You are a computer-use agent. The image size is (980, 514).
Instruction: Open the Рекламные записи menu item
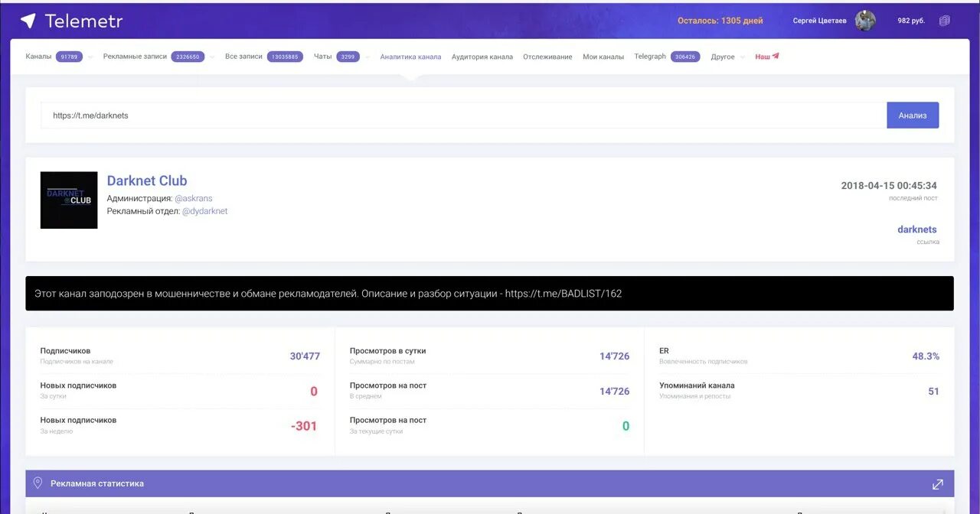pyautogui.click(x=135, y=57)
